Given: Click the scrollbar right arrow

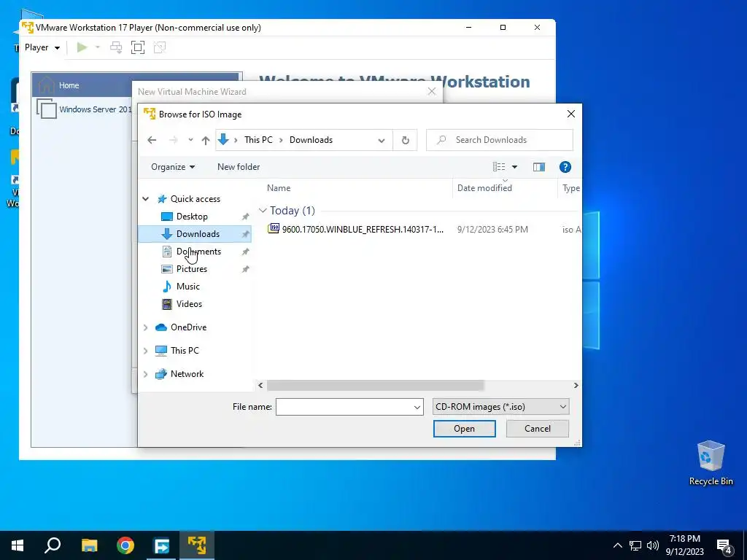Looking at the screenshot, I should tap(576, 385).
